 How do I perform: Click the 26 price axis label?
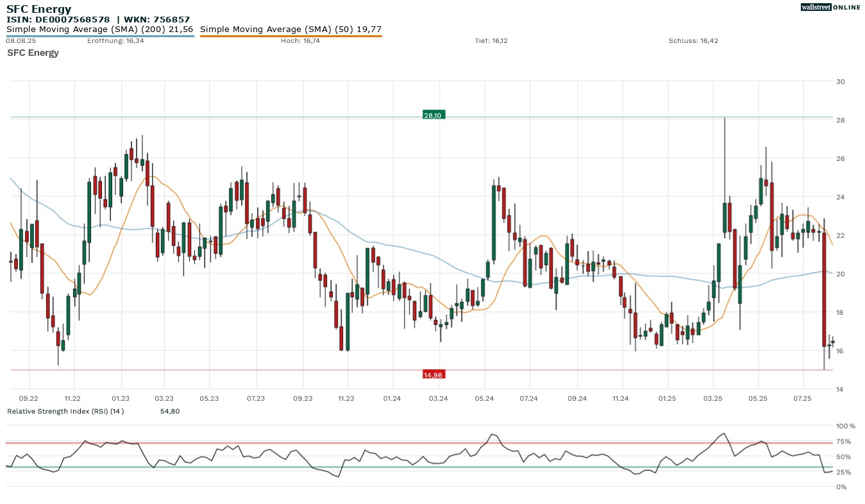pos(840,158)
